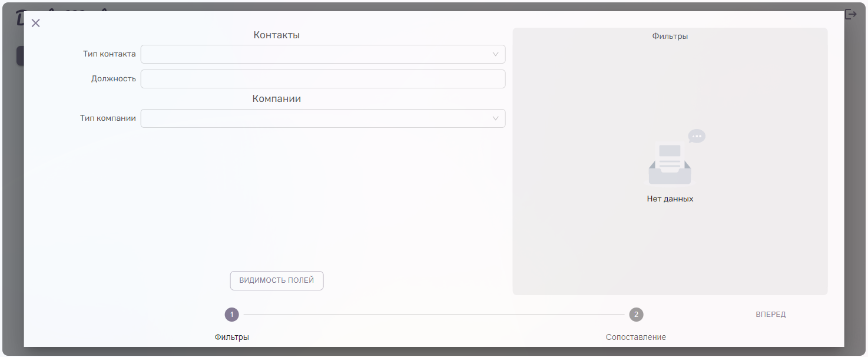Jump to the step 2 circle in the stepper
Image resolution: width=868 pixels, height=357 pixels.
(636, 315)
